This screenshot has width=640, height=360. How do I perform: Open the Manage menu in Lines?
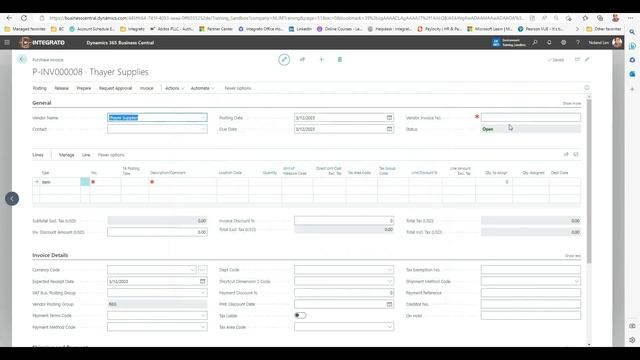tap(67, 155)
